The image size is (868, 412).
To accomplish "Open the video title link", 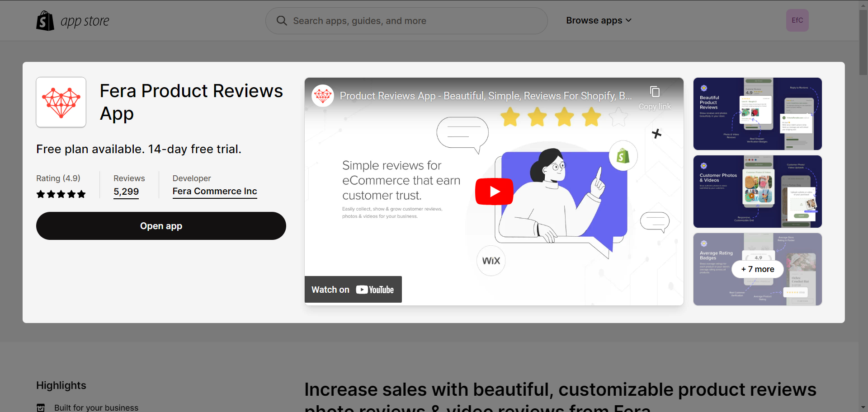I will pos(486,96).
